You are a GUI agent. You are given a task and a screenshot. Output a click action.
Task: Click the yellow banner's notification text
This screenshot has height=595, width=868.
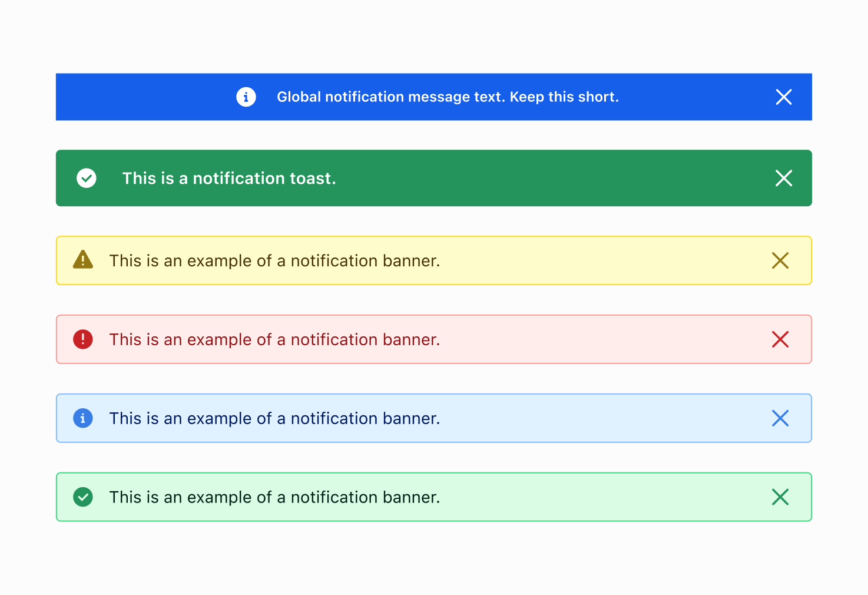[x=274, y=260]
